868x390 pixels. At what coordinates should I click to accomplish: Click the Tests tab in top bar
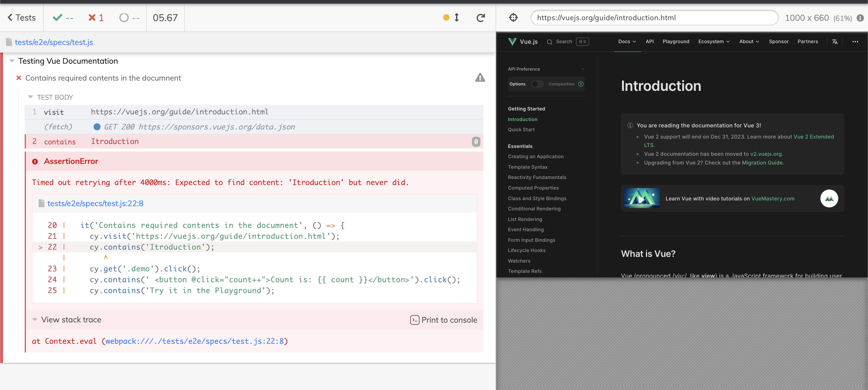[x=21, y=18]
